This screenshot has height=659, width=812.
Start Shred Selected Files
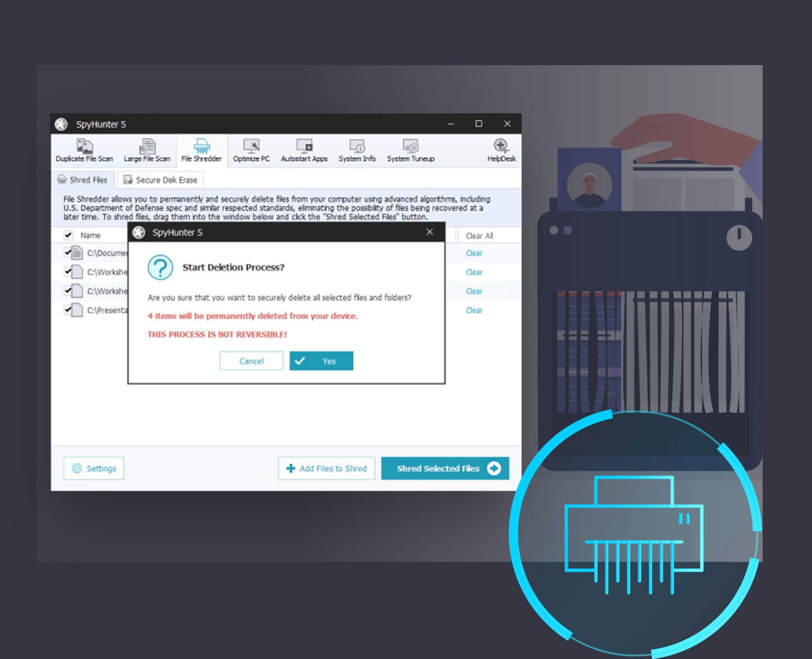coord(444,468)
